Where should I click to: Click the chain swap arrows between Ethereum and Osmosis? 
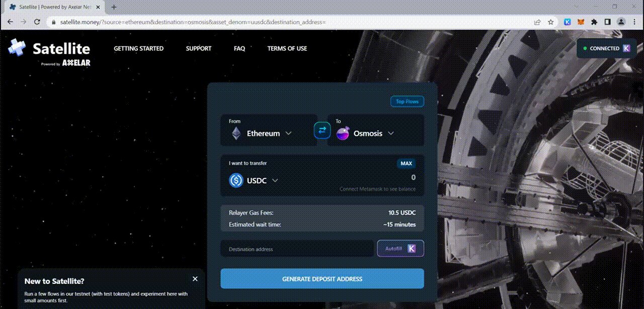322,130
